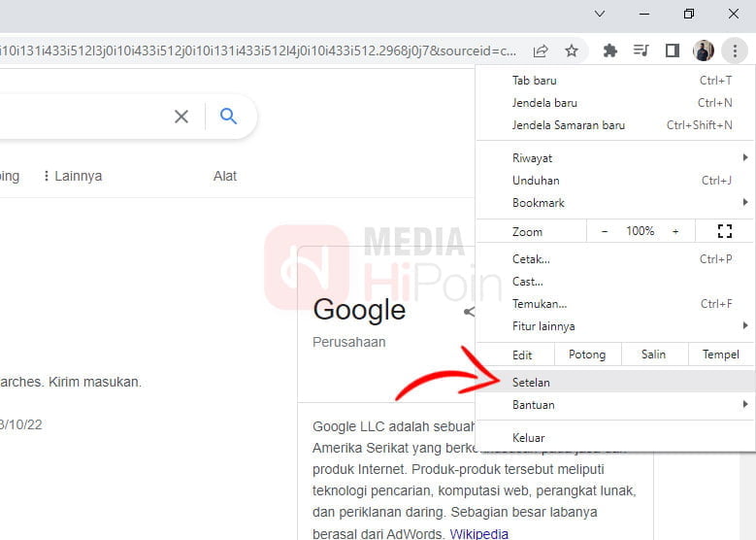Decrease zoom with the minus button
Screen dimensions: 756x540
pyautogui.click(x=605, y=231)
